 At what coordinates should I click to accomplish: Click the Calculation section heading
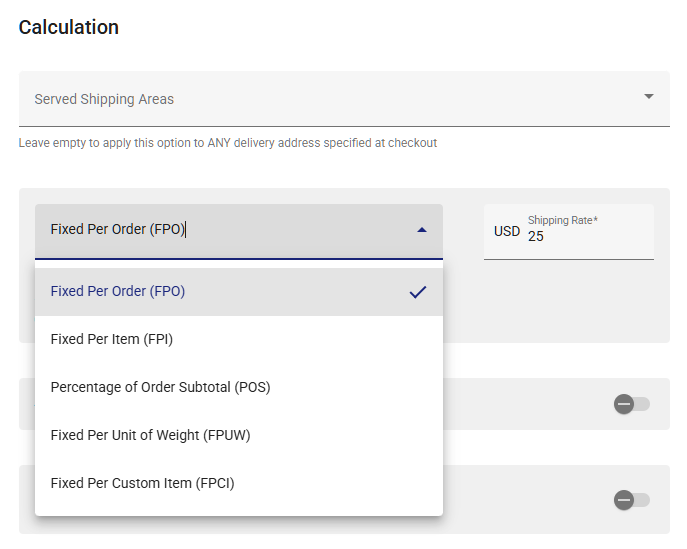point(69,28)
